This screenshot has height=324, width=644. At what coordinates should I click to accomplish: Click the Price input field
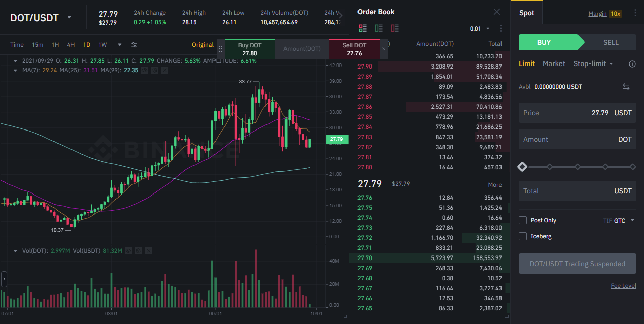click(x=578, y=113)
